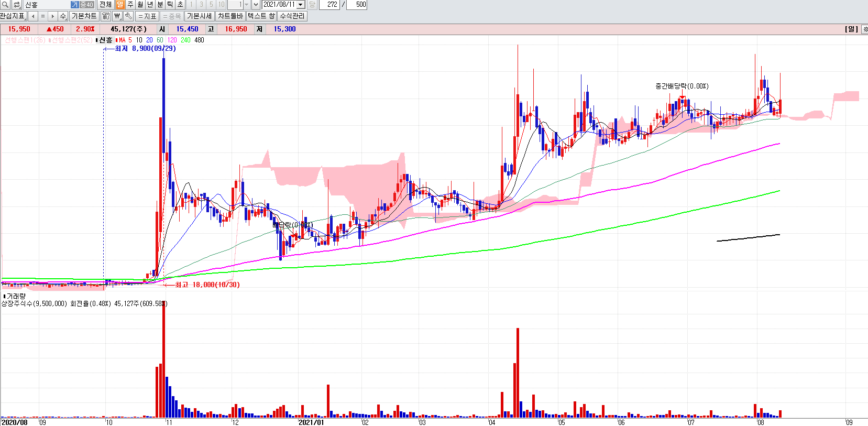Expand the 관심지표 dropdown
This screenshot has height=426, width=868.
(x=13, y=16)
